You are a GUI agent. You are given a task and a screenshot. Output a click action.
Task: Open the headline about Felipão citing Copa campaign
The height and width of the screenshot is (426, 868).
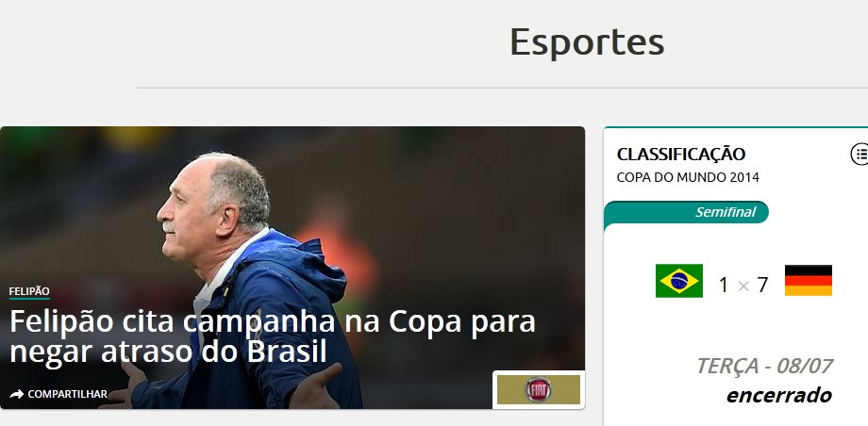[x=273, y=336]
